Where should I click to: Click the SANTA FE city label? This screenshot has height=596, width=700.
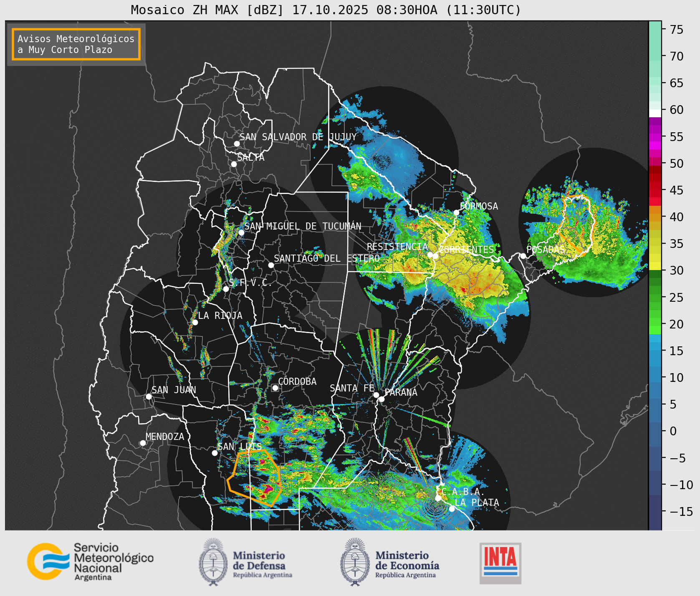[x=352, y=388]
